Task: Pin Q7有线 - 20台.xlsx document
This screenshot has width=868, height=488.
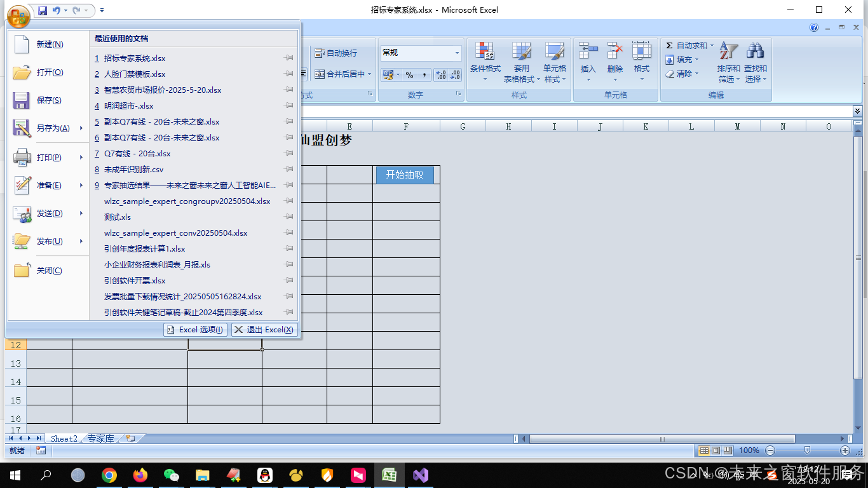Action: tap(288, 153)
